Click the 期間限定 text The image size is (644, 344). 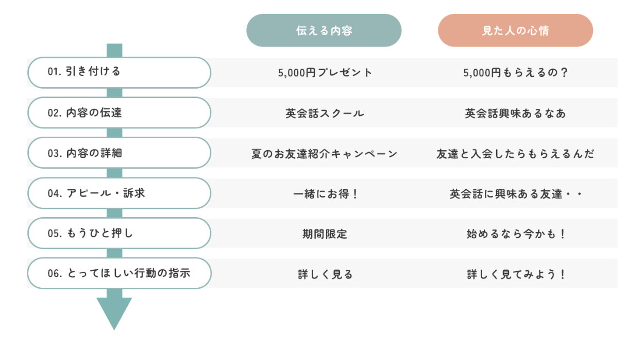click(x=325, y=234)
